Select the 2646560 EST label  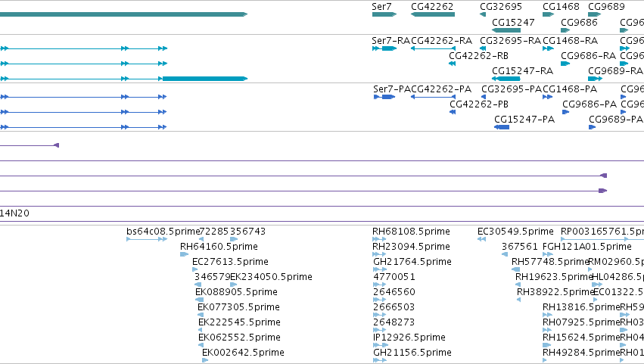[x=394, y=292]
